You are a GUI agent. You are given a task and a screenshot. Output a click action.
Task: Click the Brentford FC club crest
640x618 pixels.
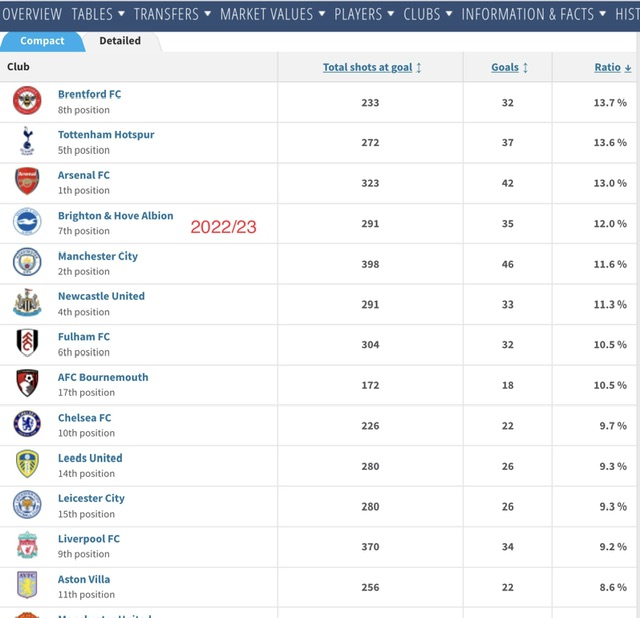[27, 100]
